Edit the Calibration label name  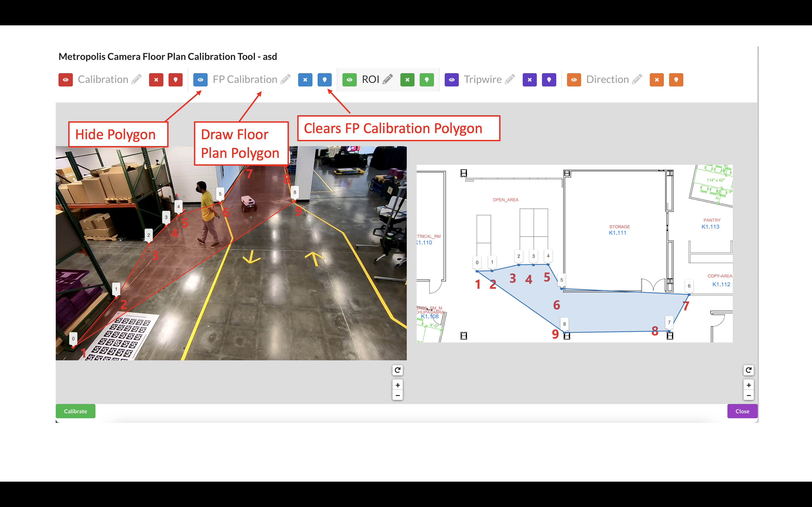tap(137, 79)
